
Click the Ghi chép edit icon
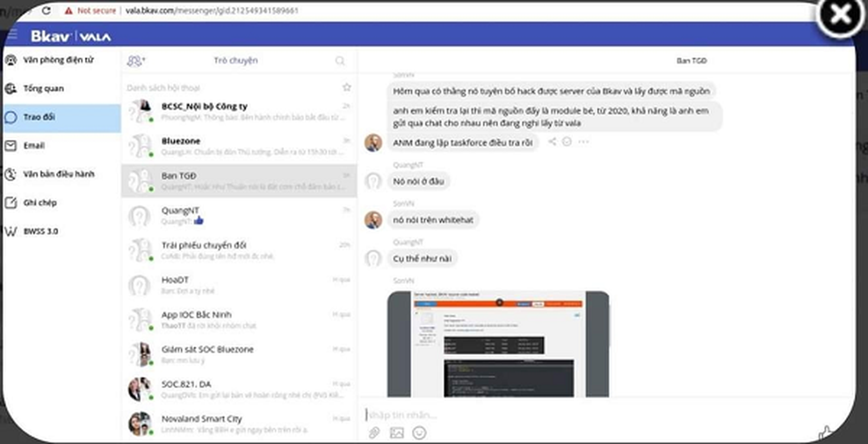pos(11,203)
